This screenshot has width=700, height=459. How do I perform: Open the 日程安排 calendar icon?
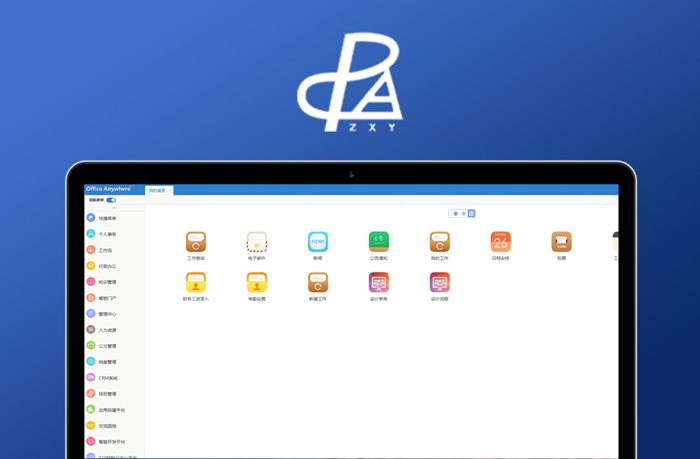501,242
